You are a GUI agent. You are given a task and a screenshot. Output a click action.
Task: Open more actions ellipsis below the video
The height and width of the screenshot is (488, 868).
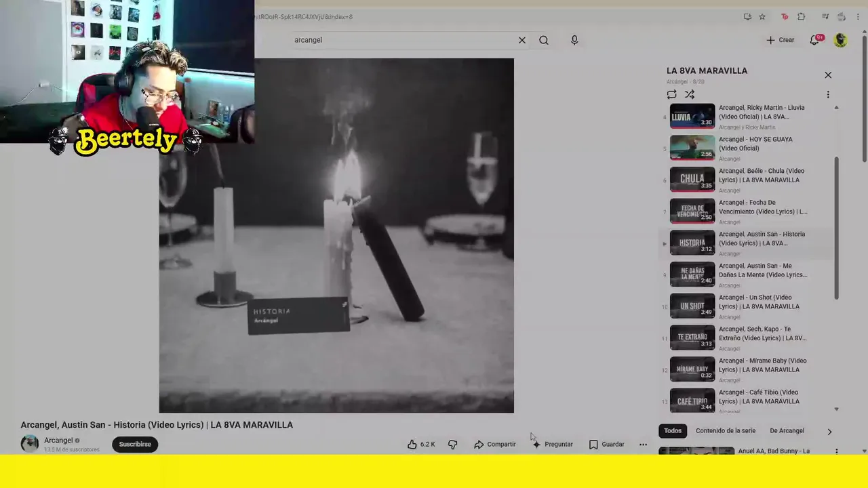643,445
